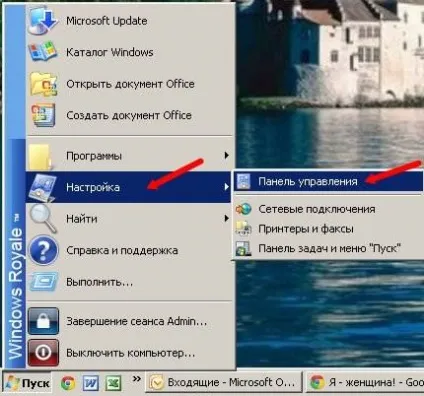Switch to Входящие - Microsoft Outlook taskbar button

(x=223, y=382)
